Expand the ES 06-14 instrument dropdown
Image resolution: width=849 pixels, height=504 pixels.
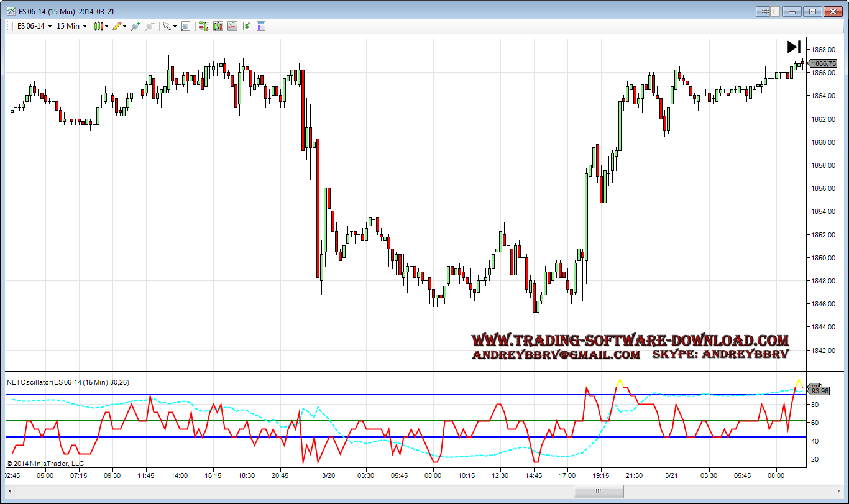34,26
